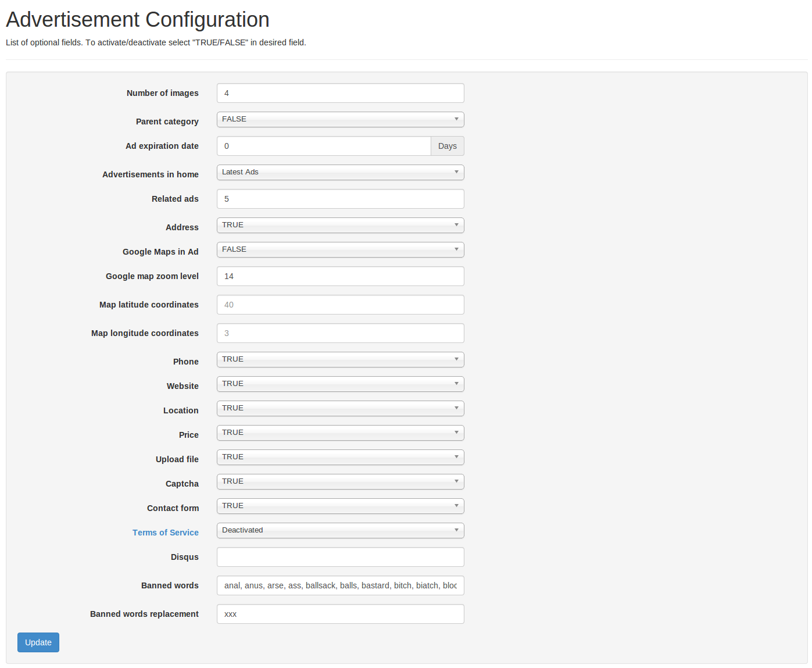The height and width of the screenshot is (668, 812).
Task: Click the Number of images label
Action: pyautogui.click(x=163, y=93)
